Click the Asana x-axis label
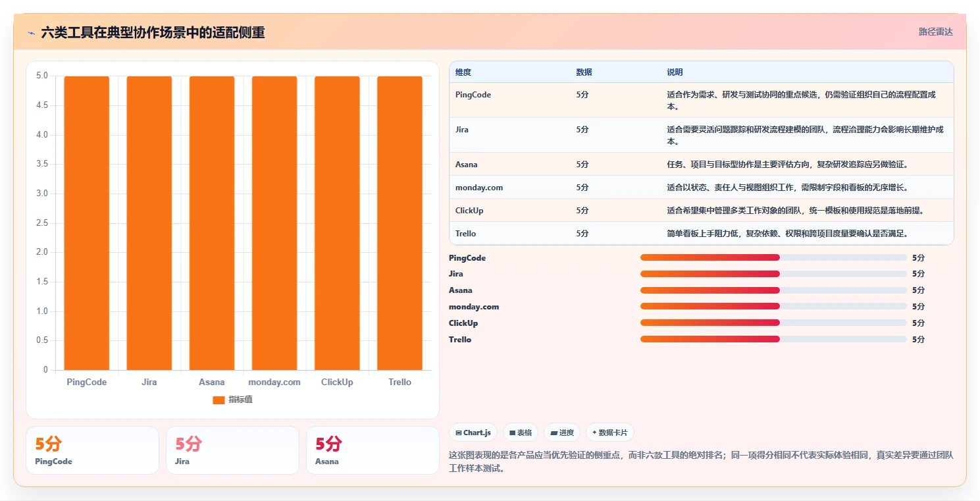The height and width of the screenshot is (501, 980). 212,382
